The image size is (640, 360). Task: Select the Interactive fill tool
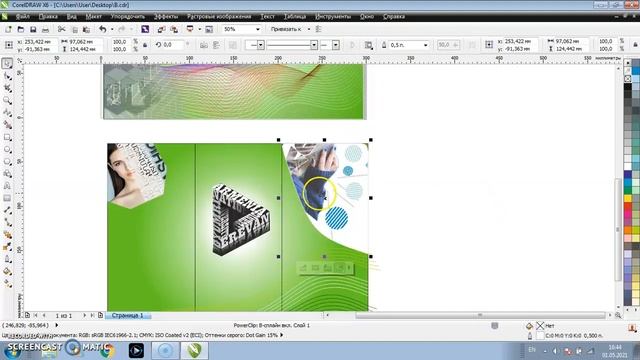(7, 284)
